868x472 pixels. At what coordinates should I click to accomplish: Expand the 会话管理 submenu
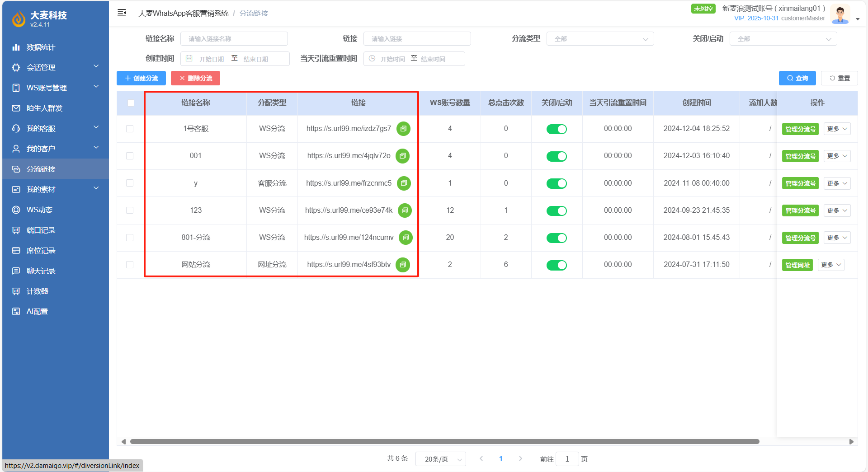point(55,67)
